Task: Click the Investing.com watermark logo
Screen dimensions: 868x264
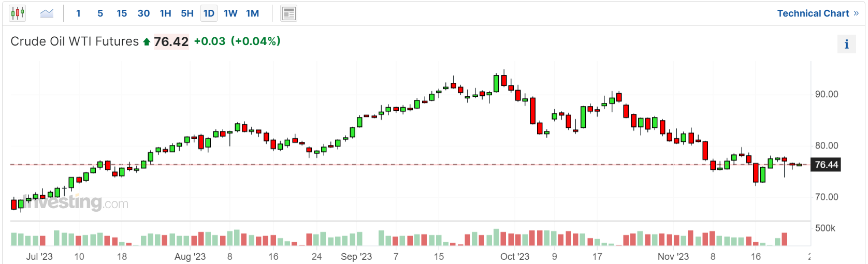Action: click(x=74, y=202)
